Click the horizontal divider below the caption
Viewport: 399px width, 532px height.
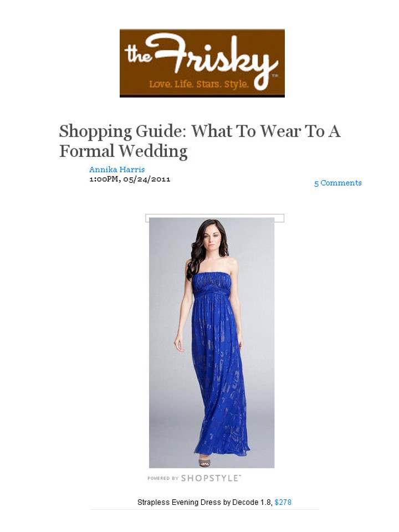pyautogui.click(x=204, y=509)
